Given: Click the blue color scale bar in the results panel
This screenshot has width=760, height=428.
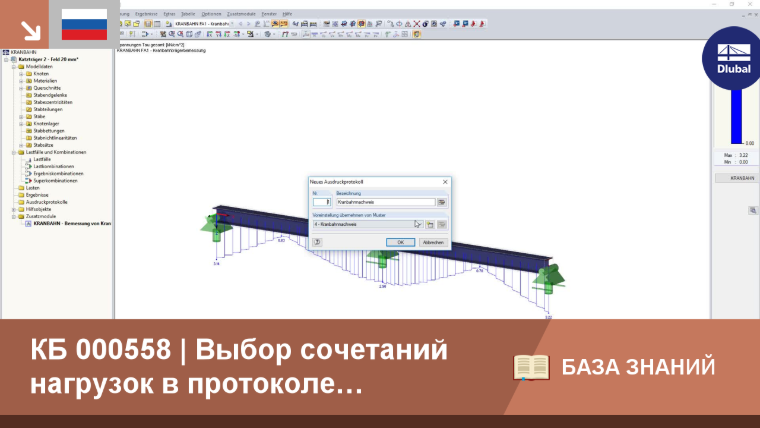Looking at the screenshot, I should pos(736,116).
